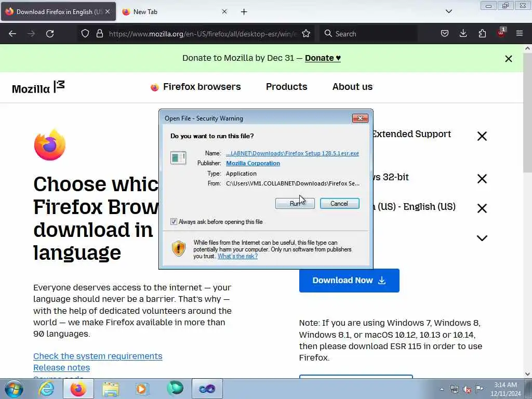Viewport: 532px width, 399px height.
Task: Open Check the system requirements link
Action: (x=98, y=356)
